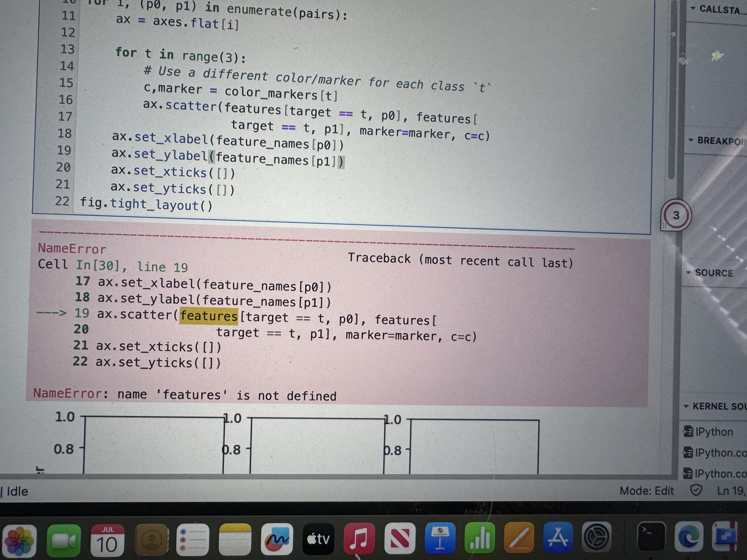Click the second empty subplot in output
The image size is (747, 560).
click(x=317, y=446)
